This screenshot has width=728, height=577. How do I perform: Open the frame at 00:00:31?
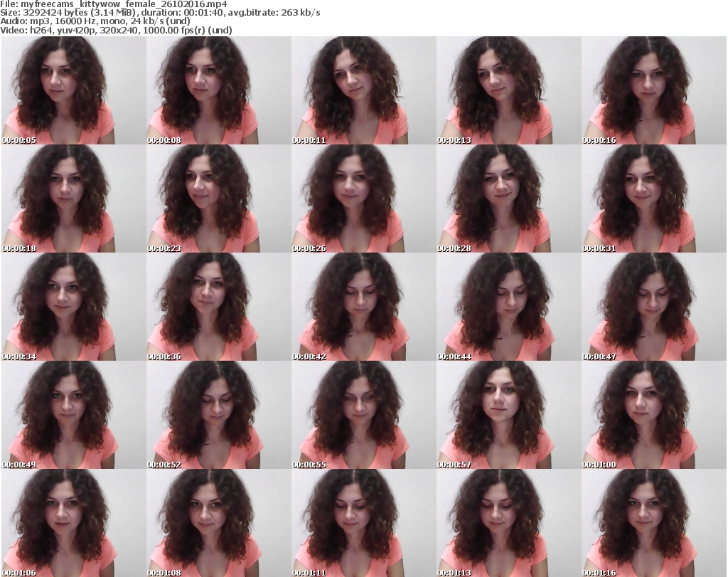[654, 198]
